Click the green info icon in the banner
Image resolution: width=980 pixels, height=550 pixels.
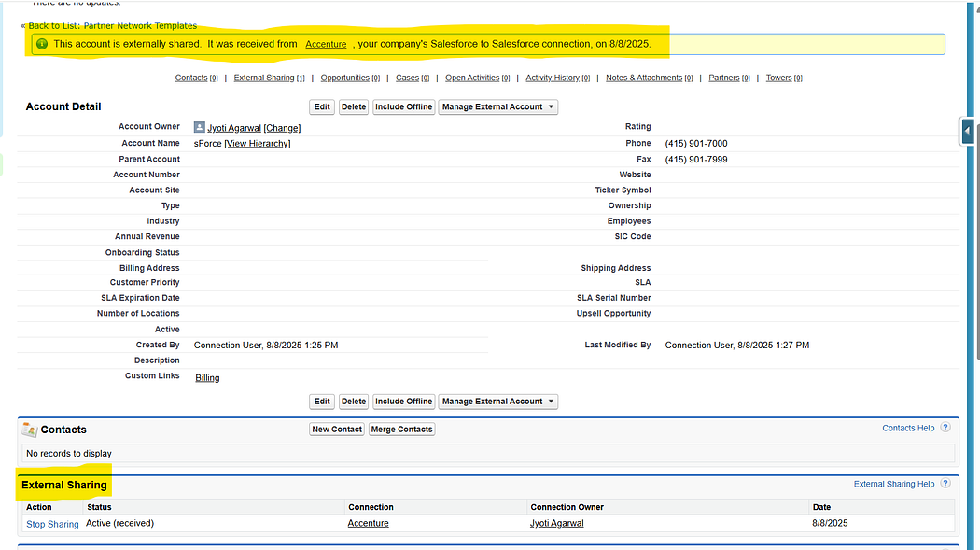coord(42,44)
